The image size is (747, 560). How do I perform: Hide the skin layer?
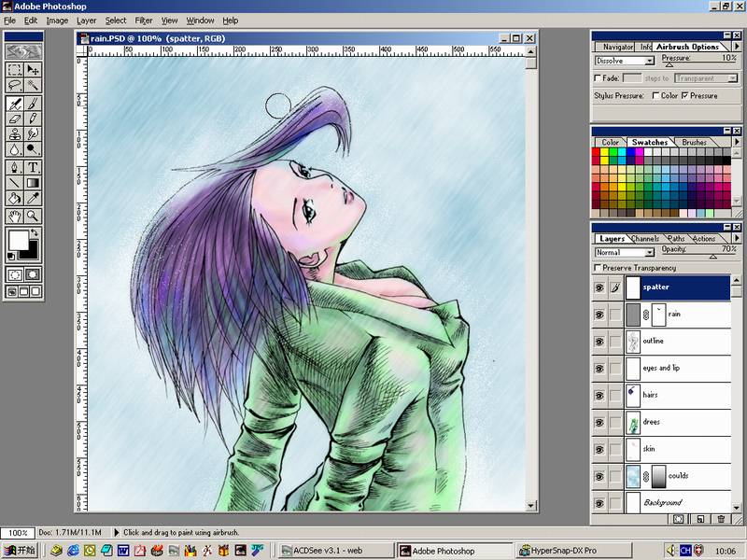click(599, 449)
